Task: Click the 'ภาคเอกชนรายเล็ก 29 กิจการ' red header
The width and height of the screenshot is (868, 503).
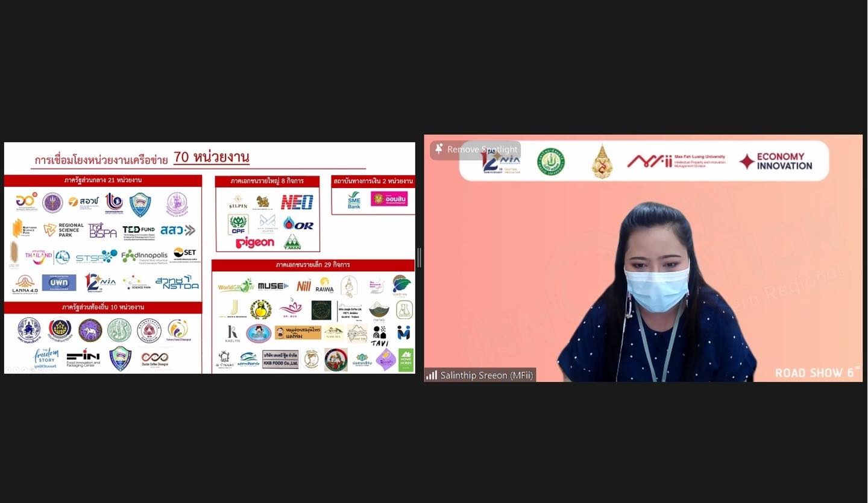Action: (x=313, y=265)
